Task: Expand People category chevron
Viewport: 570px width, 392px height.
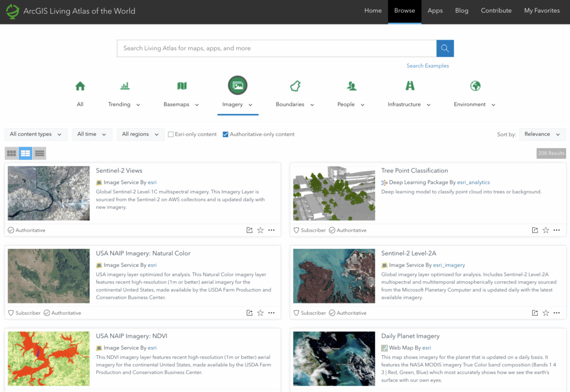Action: pyautogui.click(x=362, y=105)
